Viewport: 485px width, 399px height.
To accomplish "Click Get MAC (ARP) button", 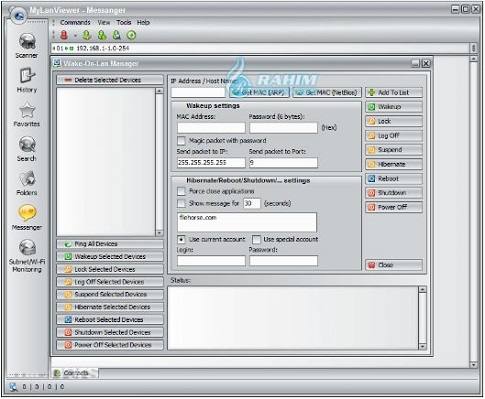I will [x=260, y=92].
